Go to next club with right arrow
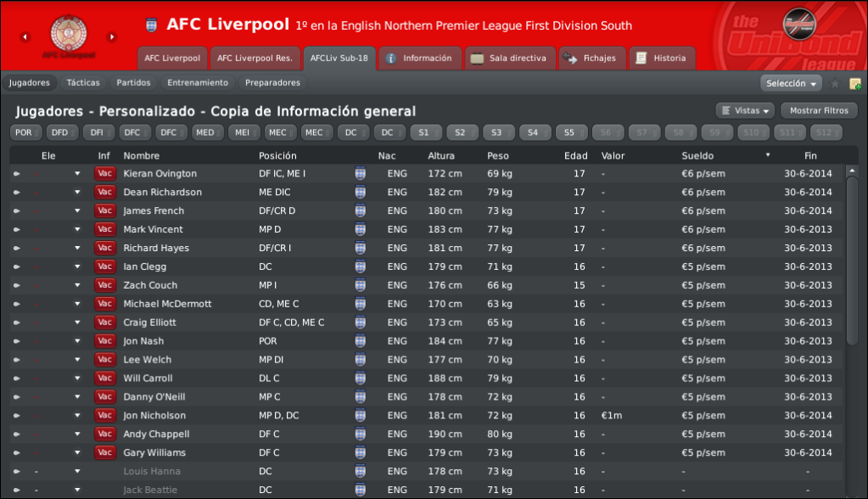The height and width of the screenshot is (499, 868). click(112, 37)
